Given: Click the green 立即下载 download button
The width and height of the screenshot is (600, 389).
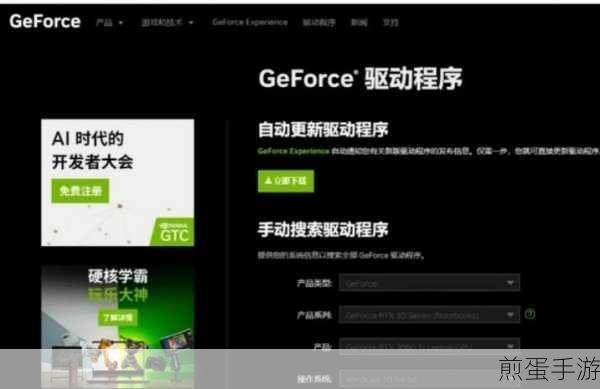Looking at the screenshot, I should point(286,181).
